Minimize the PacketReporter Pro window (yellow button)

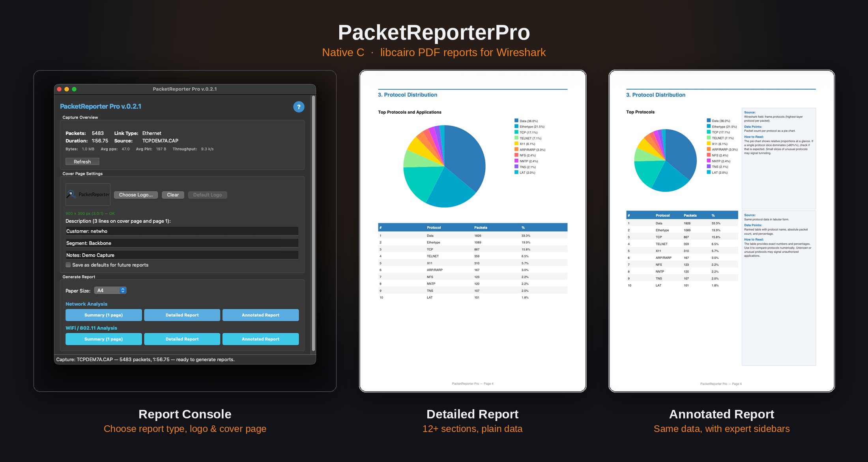[67, 89]
